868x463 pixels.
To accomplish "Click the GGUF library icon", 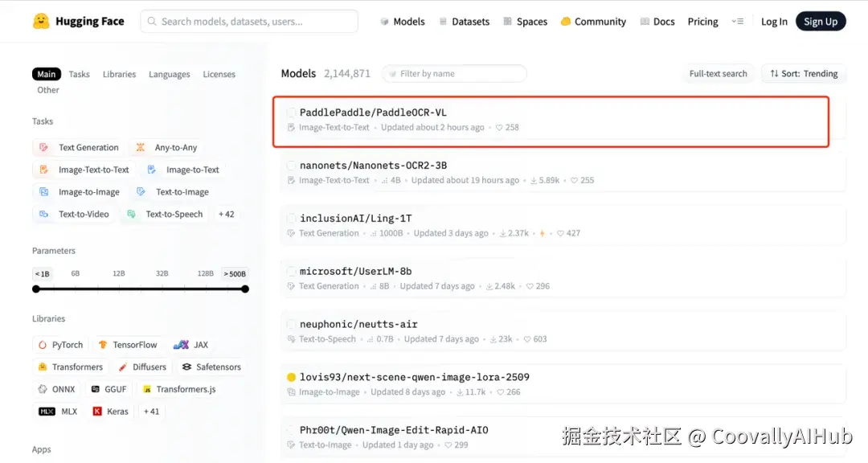I will 96,389.
